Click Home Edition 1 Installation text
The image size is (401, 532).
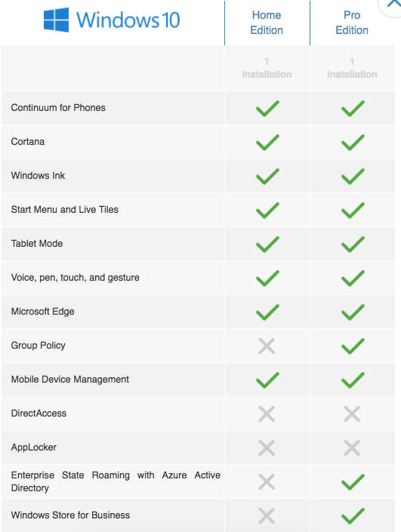pos(267,68)
